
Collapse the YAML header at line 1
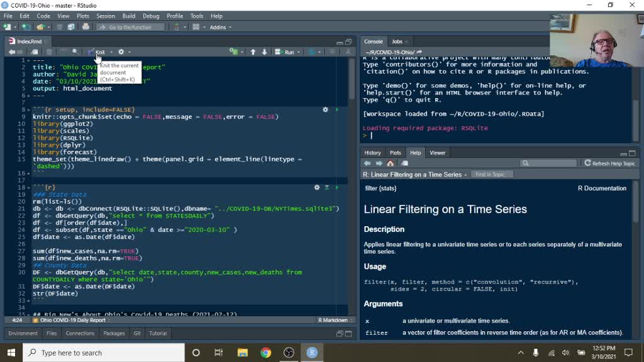(x=28, y=60)
